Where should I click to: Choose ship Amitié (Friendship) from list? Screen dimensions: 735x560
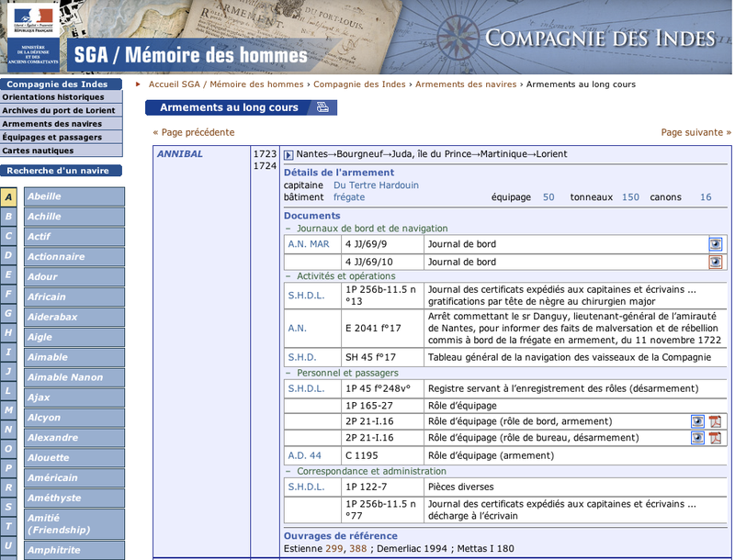(74, 524)
